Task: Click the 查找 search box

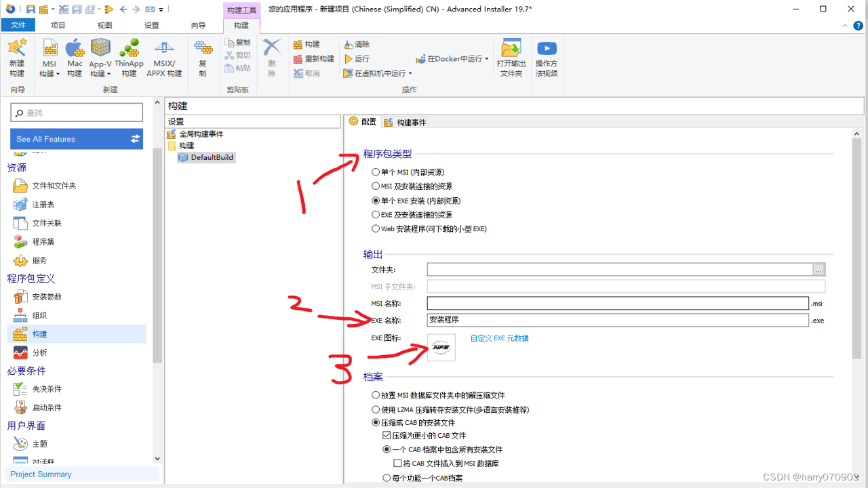Action: 77,113
